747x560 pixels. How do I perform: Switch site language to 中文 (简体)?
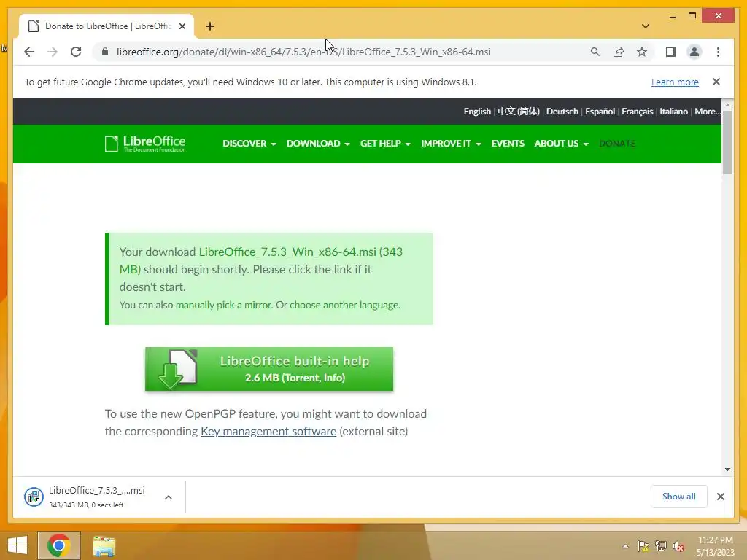click(519, 112)
